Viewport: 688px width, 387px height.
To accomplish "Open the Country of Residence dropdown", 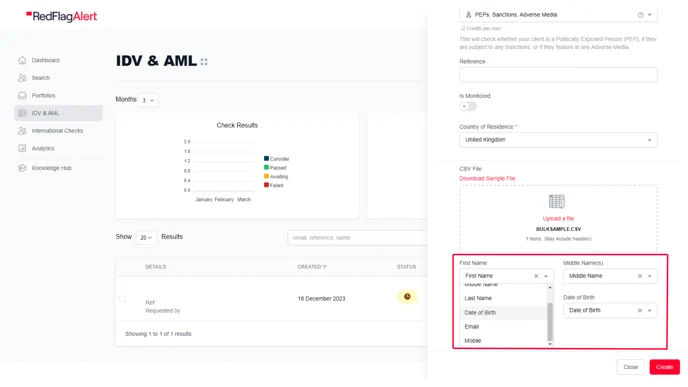I will tap(558, 140).
